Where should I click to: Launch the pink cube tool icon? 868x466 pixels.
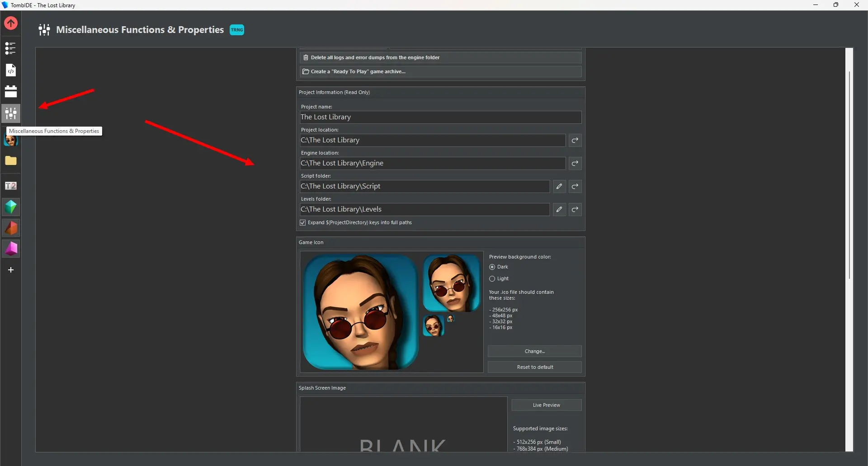pos(11,249)
